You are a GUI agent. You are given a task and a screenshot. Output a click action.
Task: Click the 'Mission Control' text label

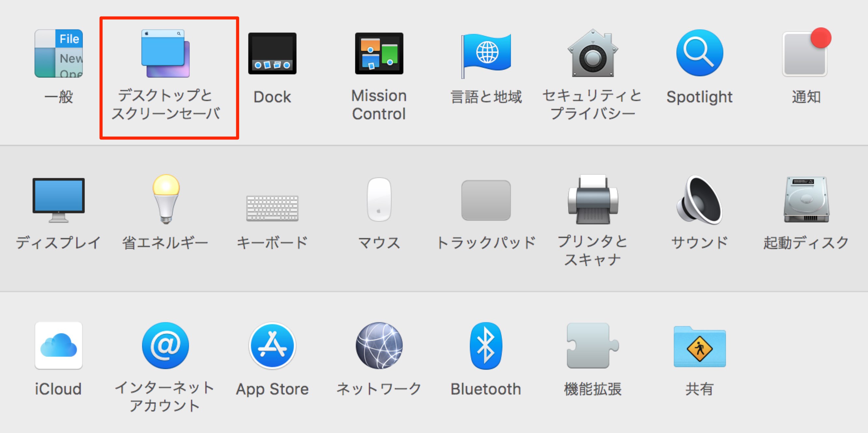379,105
